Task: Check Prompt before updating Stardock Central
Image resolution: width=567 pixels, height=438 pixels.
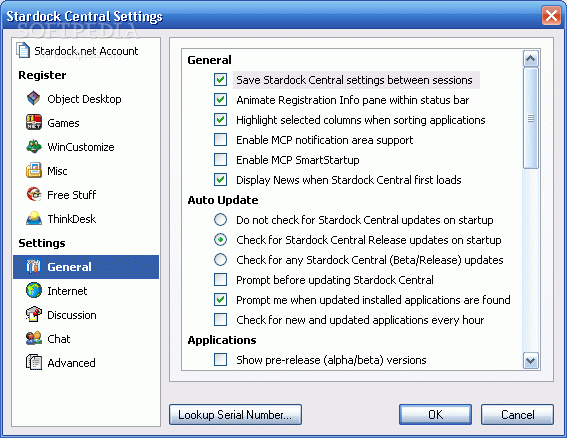Action: coord(220,280)
